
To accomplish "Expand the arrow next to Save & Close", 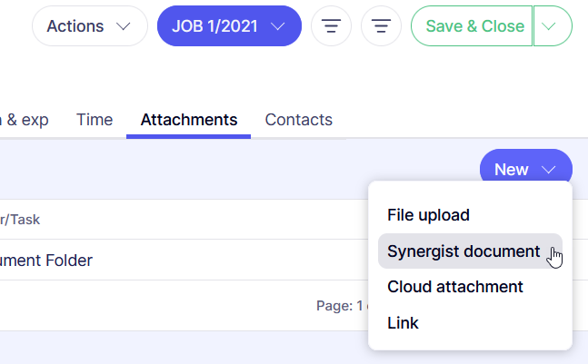I will tap(553, 26).
